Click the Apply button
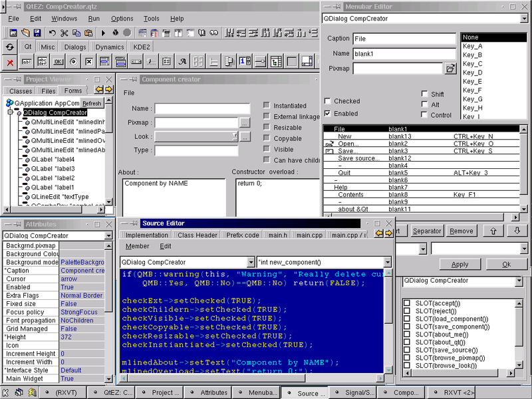532x399 pixels. point(460,264)
